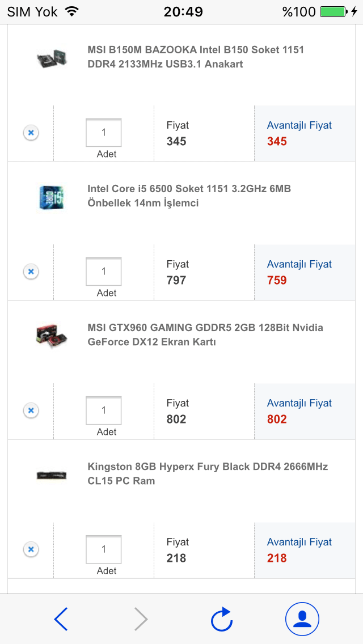
Task: Reload the page with refresh icon
Action: coord(222,619)
